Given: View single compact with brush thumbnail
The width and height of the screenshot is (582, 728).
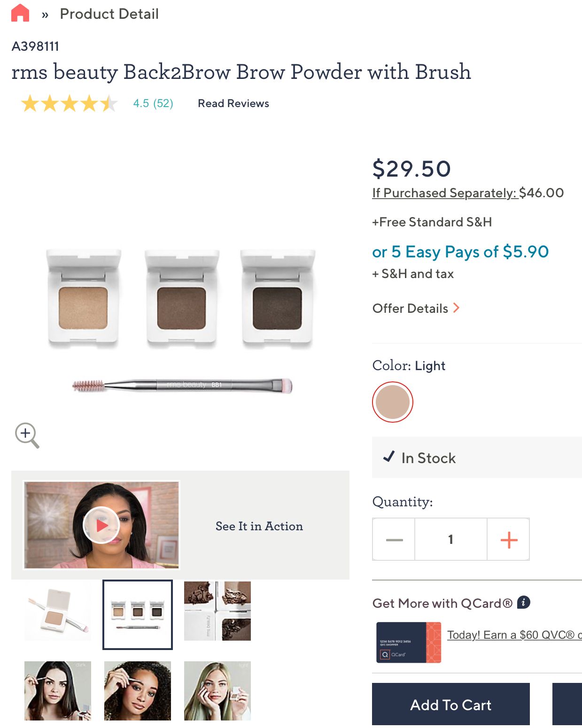Looking at the screenshot, I should pos(58,611).
